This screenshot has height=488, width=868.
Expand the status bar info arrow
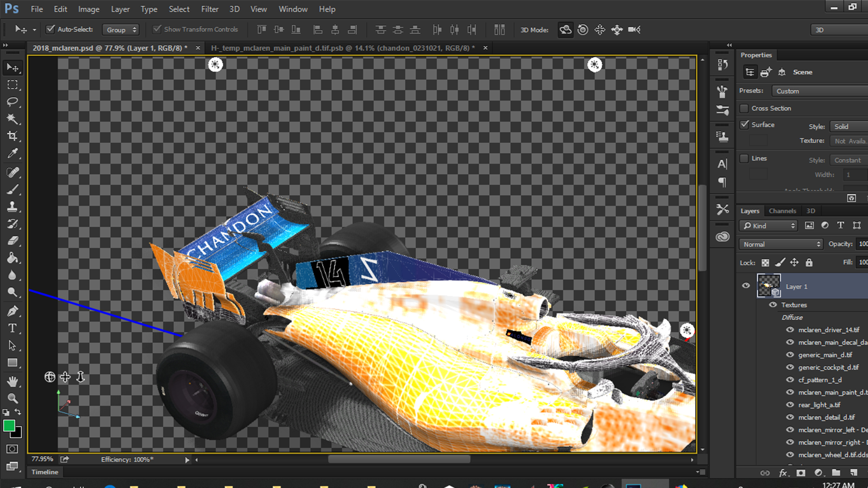pos(187,460)
